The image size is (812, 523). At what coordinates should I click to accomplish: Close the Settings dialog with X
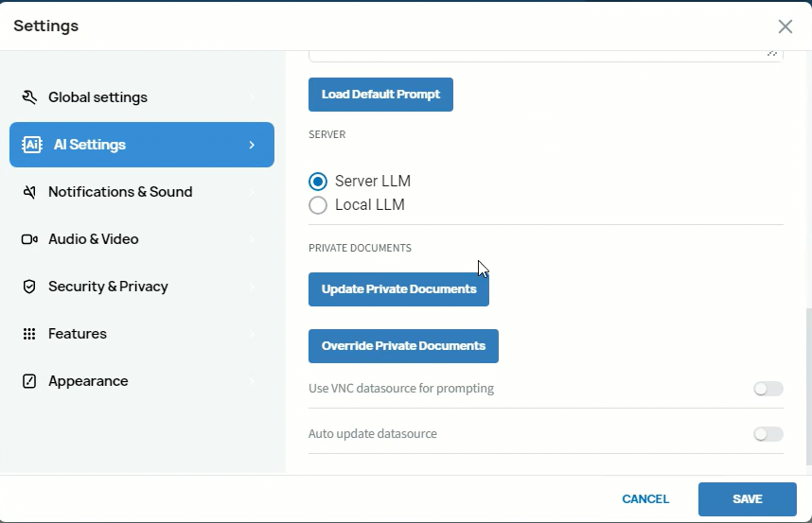(785, 26)
